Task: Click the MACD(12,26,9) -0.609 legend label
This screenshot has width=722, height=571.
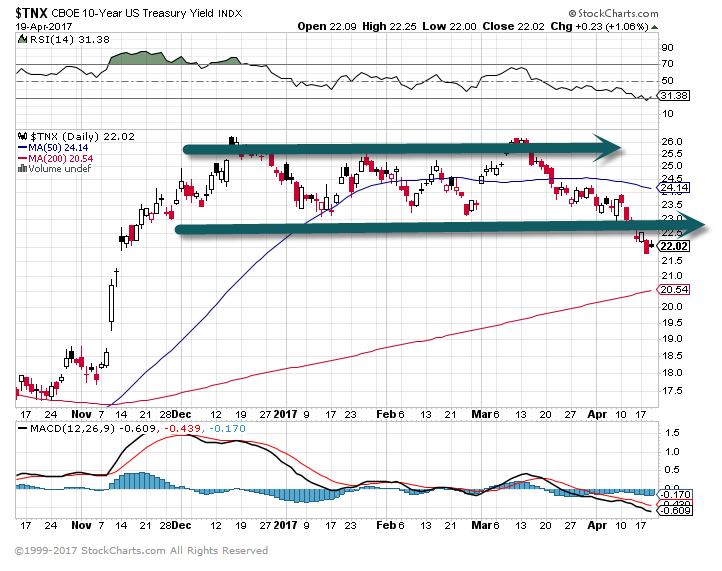Action: pos(93,428)
